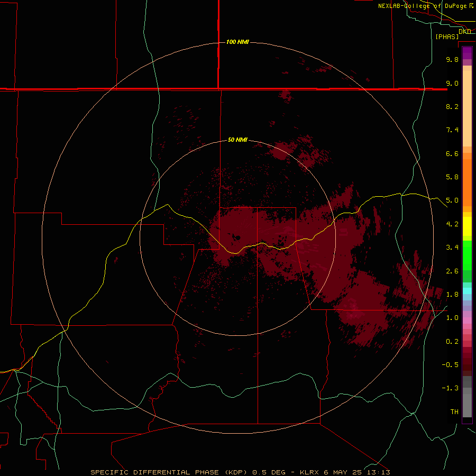Click the 5.0 legend value
This screenshot has height=476, width=476.
[x=452, y=200]
